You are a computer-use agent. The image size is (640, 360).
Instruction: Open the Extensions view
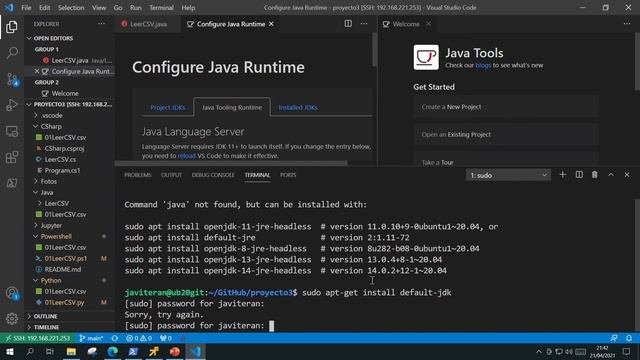click(x=12, y=157)
